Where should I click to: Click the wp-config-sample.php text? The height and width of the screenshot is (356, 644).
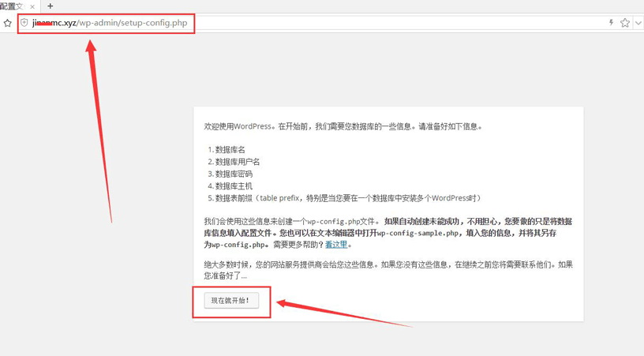417,233
